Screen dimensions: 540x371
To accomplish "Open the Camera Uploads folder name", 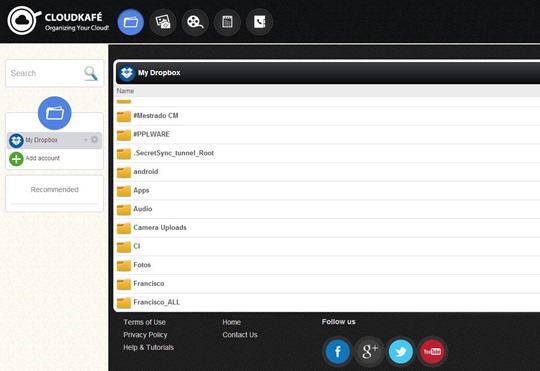I will click(x=160, y=227).
